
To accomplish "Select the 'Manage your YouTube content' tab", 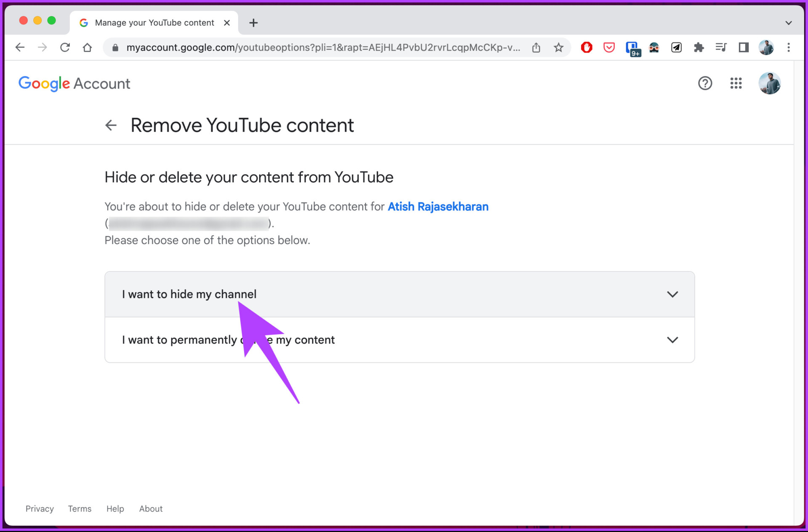I will 154,23.
